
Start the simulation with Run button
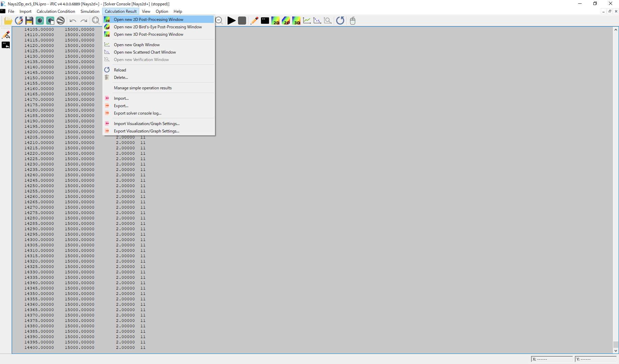pos(231,21)
